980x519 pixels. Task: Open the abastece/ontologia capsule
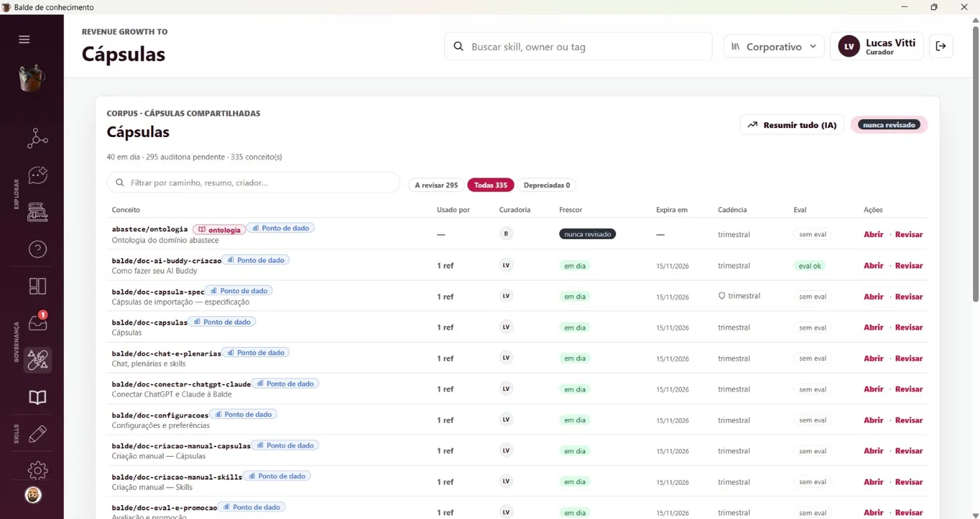(874, 234)
